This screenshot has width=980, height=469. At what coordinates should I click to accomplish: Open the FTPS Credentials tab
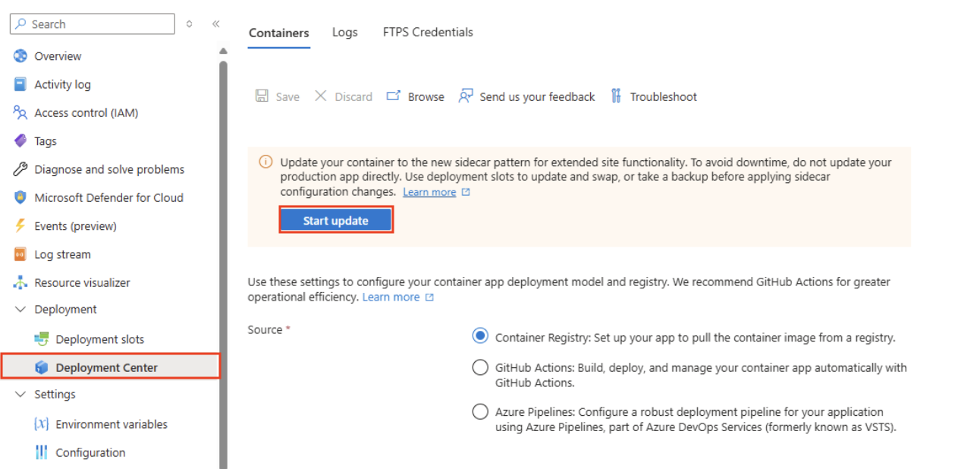427,32
